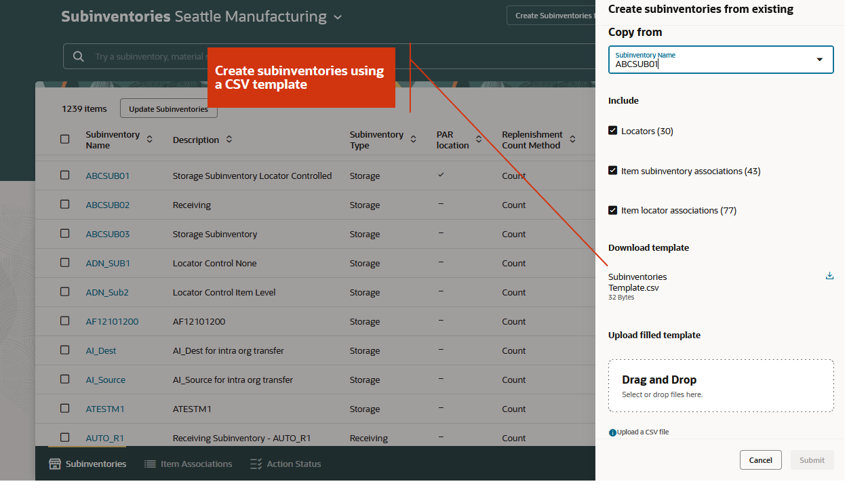The height and width of the screenshot is (488, 868).
Task: Click the Submit button
Action: coord(812,460)
